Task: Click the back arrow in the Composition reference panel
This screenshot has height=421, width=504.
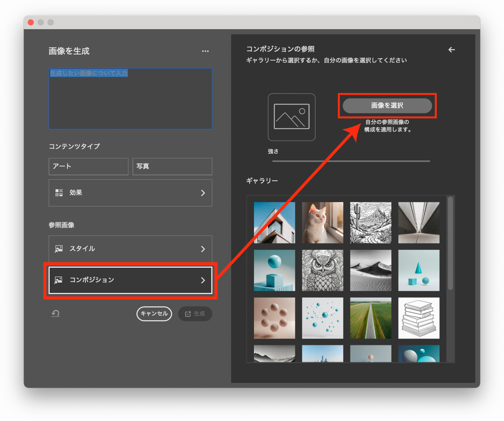Action: [x=452, y=50]
